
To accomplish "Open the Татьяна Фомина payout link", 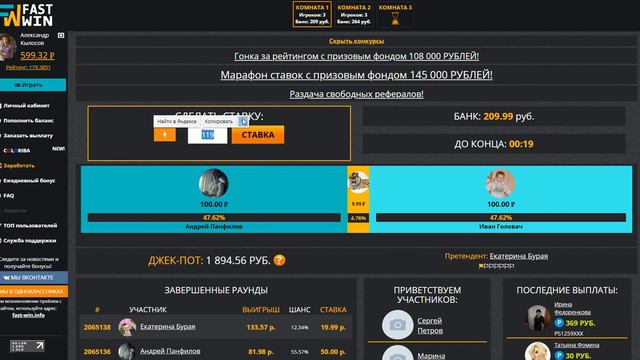I will (576, 345).
